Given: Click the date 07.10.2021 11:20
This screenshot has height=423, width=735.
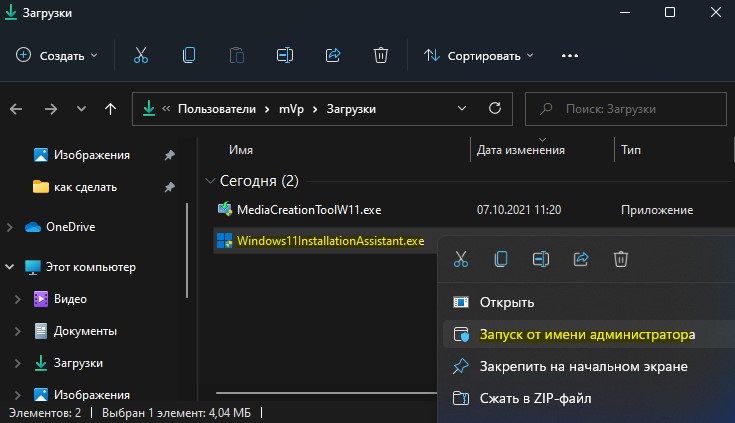Looking at the screenshot, I should 519,210.
